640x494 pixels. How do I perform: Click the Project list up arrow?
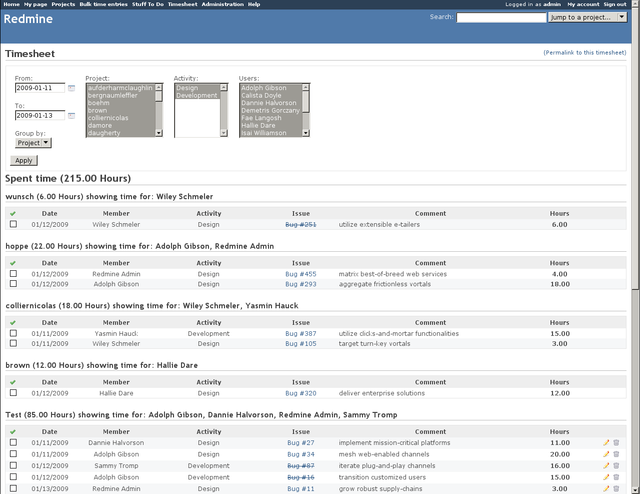[x=159, y=87]
